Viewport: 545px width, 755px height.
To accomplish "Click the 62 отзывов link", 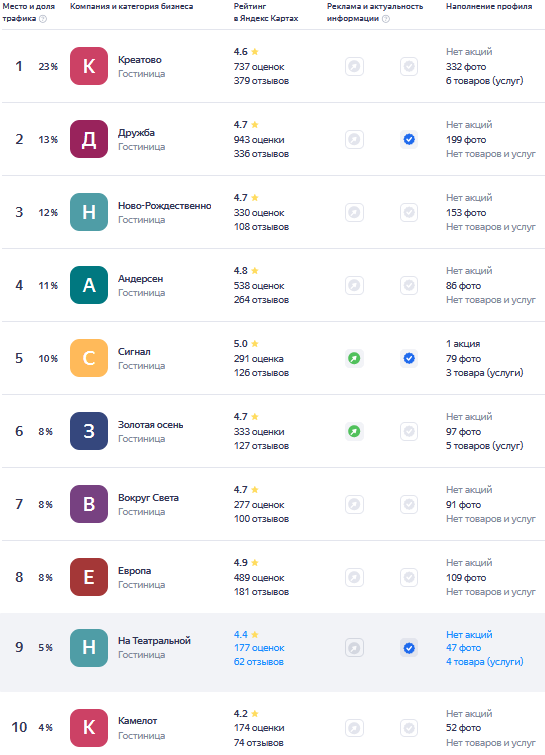I will tap(259, 662).
